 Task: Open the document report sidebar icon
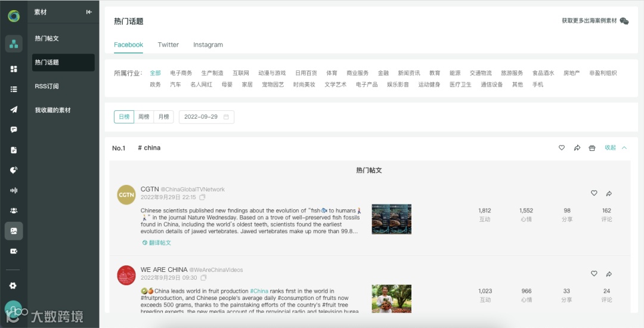coord(14,150)
